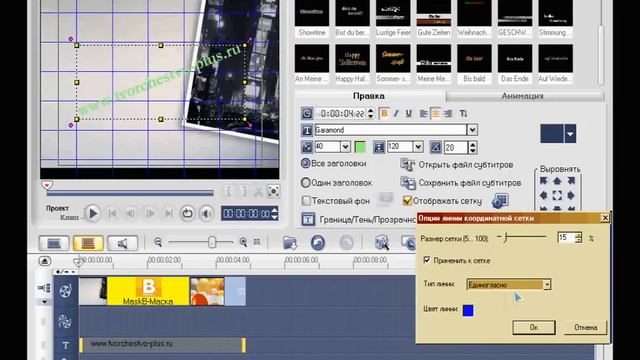Switch to timeline view
This screenshot has height=360, width=640.
pos(88,243)
